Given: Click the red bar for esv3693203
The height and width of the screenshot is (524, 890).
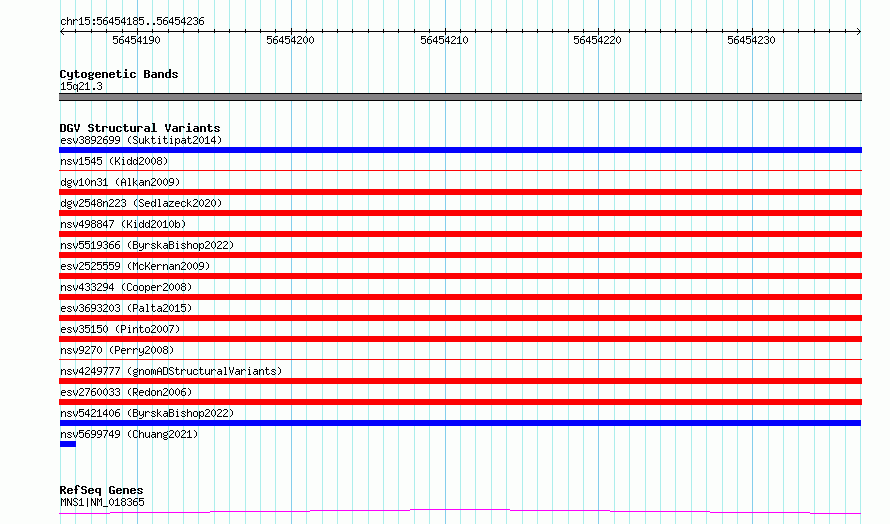Looking at the screenshot, I should [460, 318].
